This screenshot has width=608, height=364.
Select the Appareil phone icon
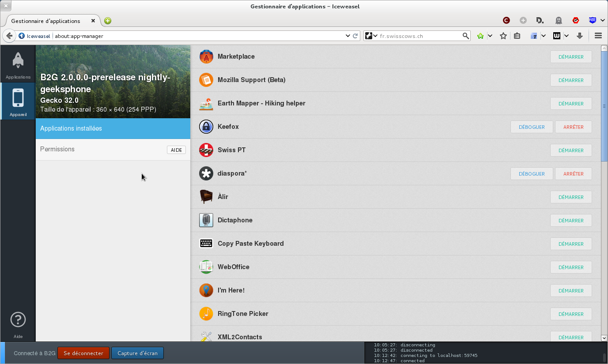coord(18,101)
